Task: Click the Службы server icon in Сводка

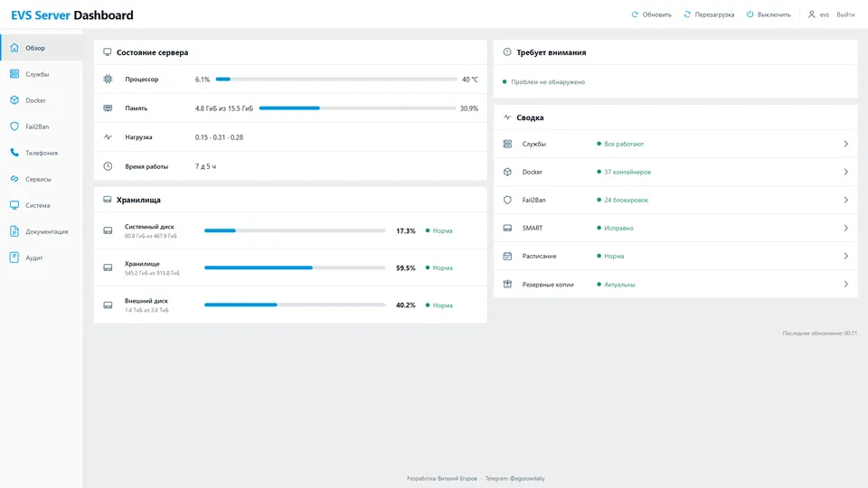Action: click(507, 144)
